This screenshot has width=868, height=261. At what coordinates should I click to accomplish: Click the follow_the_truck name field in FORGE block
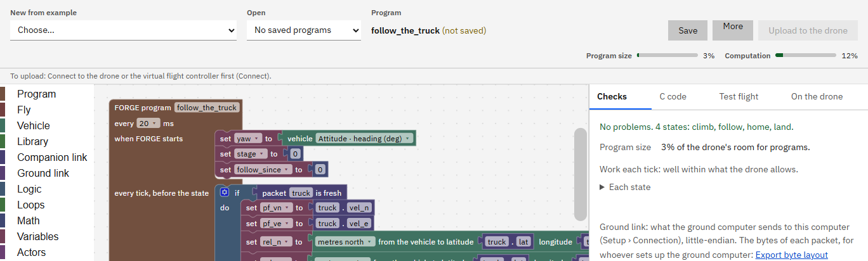pos(207,108)
